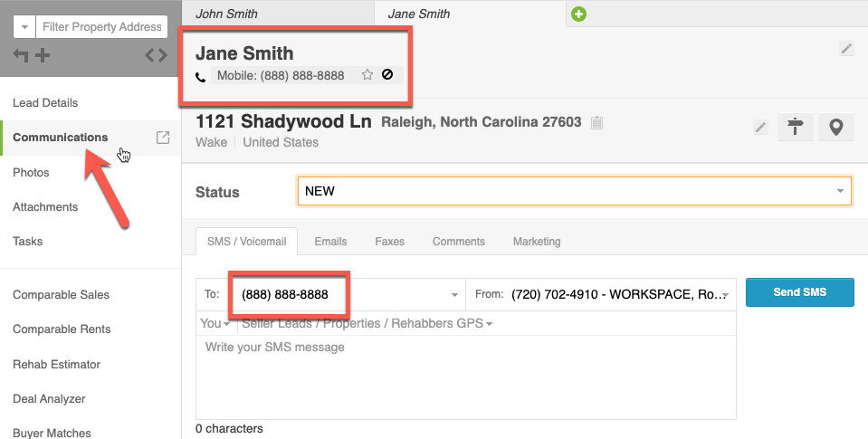Click the plus icon beside the back arrow
Viewport: 868px width, 439px height.
43,55
